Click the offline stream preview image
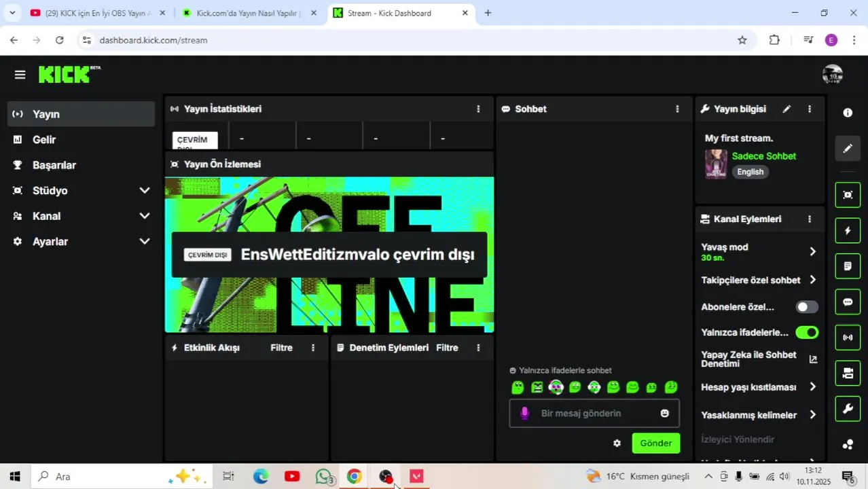868x489 pixels. click(x=329, y=255)
